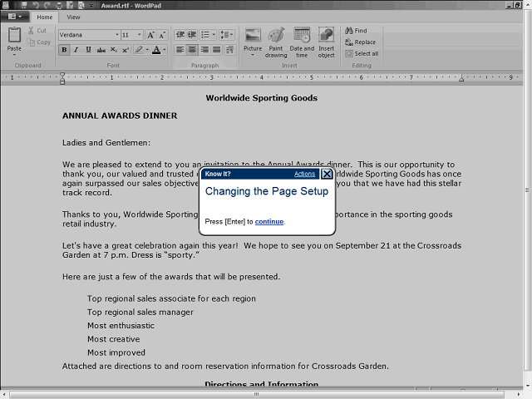Switch to the View ribbon tab
This screenshot has height=399, width=532.
click(x=73, y=17)
